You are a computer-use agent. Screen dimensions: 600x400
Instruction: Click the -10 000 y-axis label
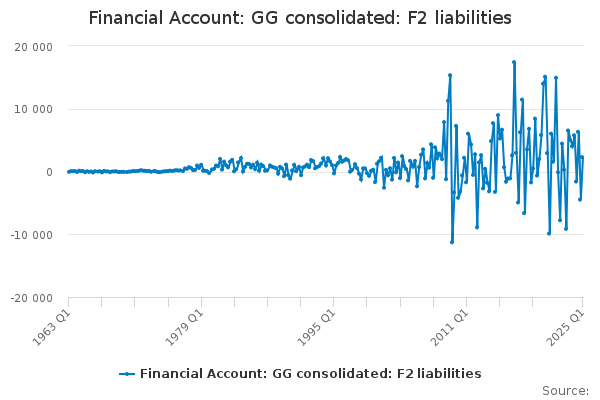click(x=31, y=235)
